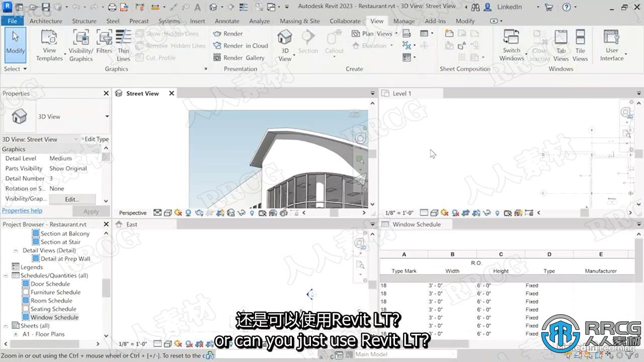Click Open folder icon in quick access toolbar
This screenshot has width=644, height=362.
coord(33,7)
